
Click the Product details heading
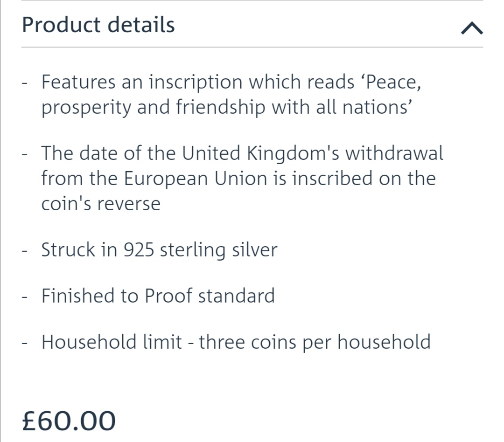pyautogui.click(x=98, y=25)
